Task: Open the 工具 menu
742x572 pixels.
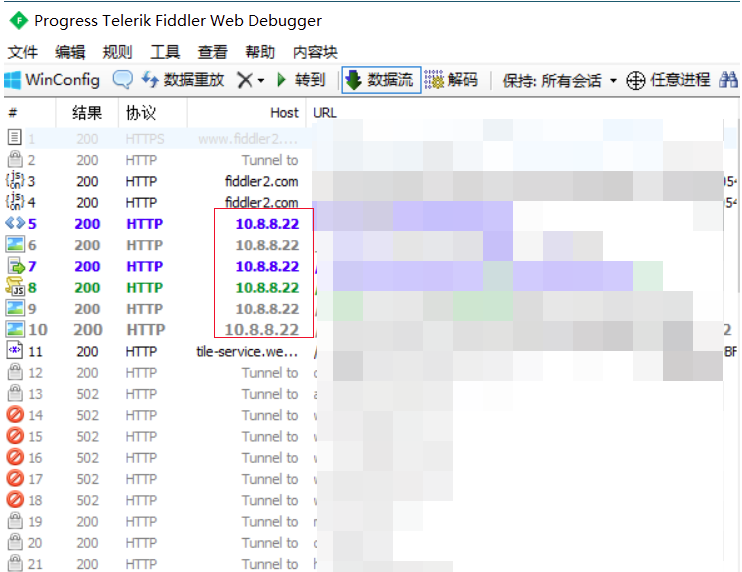Action: [x=165, y=52]
